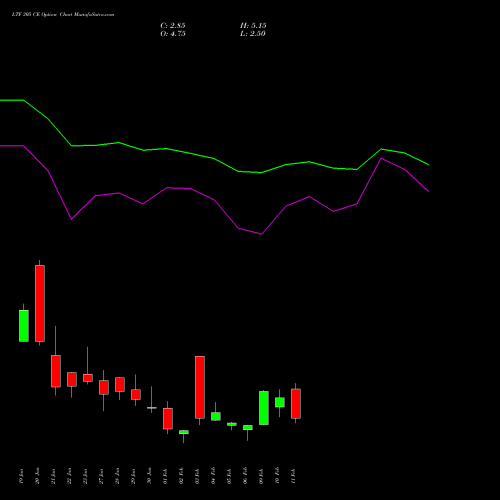Click the green candlestick for 10 Feb

coord(280,402)
